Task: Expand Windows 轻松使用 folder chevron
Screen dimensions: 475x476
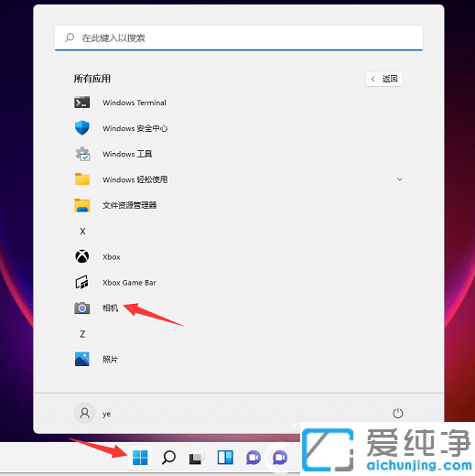Action: click(x=400, y=179)
